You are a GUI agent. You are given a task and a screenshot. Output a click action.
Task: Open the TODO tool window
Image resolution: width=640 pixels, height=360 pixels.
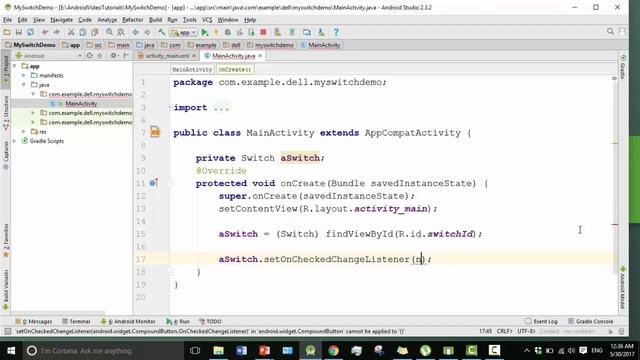(210, 321)
